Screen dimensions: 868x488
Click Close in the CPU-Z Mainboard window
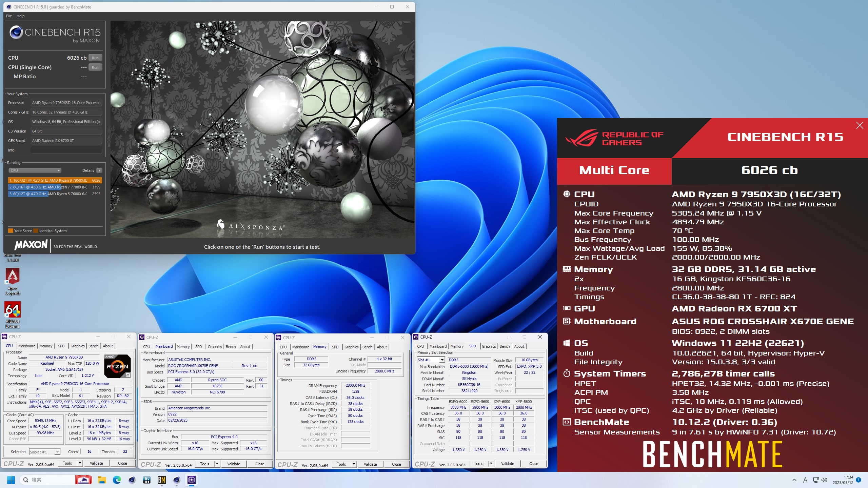pyautogui.click(x=260, y=464)
